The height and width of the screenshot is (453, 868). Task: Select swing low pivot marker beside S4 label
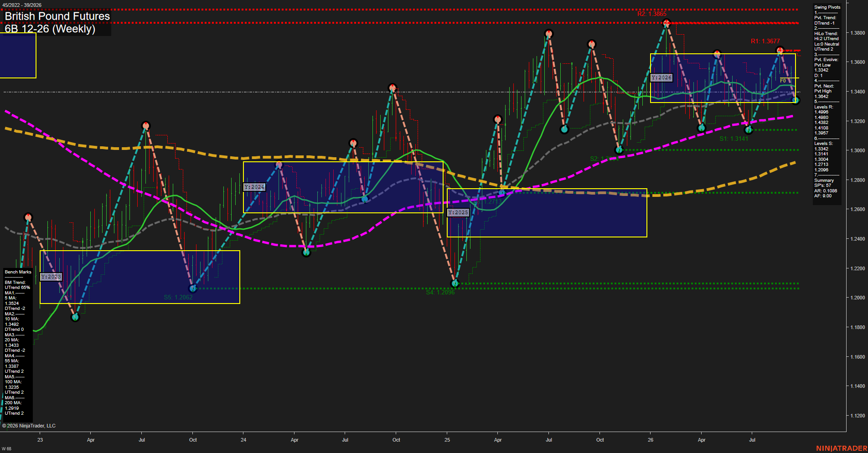[455, 283]
